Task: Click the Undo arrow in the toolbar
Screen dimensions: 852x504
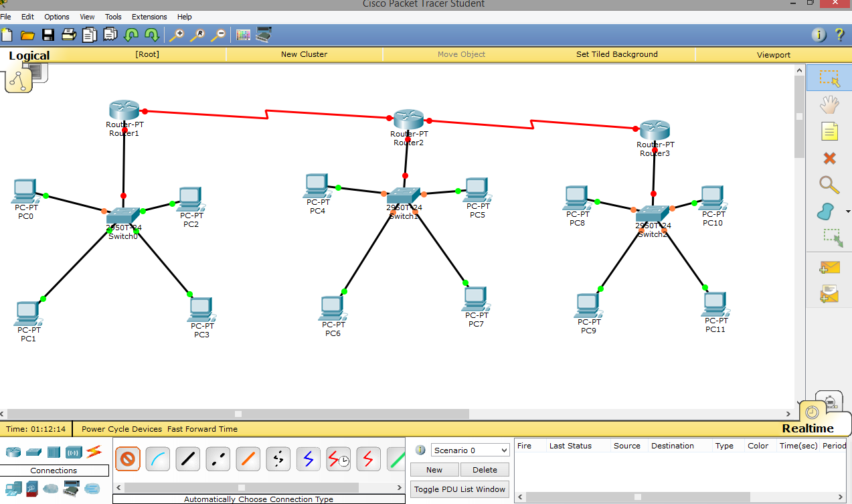Action: coord(131,35)
